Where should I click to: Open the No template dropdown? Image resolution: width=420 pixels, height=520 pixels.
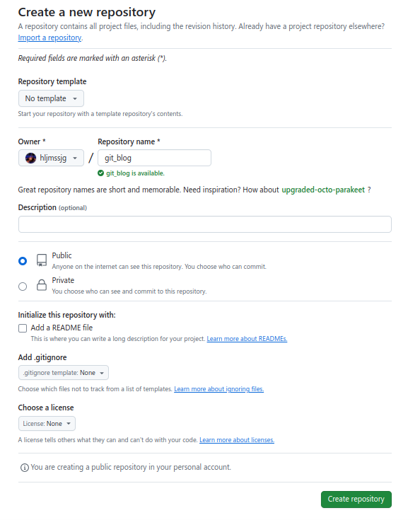point(51,98)
